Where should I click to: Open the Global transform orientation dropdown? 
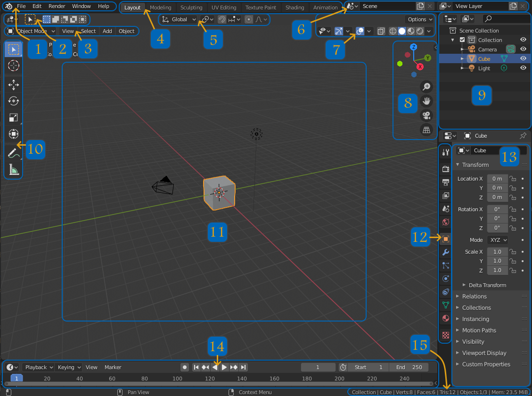click(x=178, y=19)
